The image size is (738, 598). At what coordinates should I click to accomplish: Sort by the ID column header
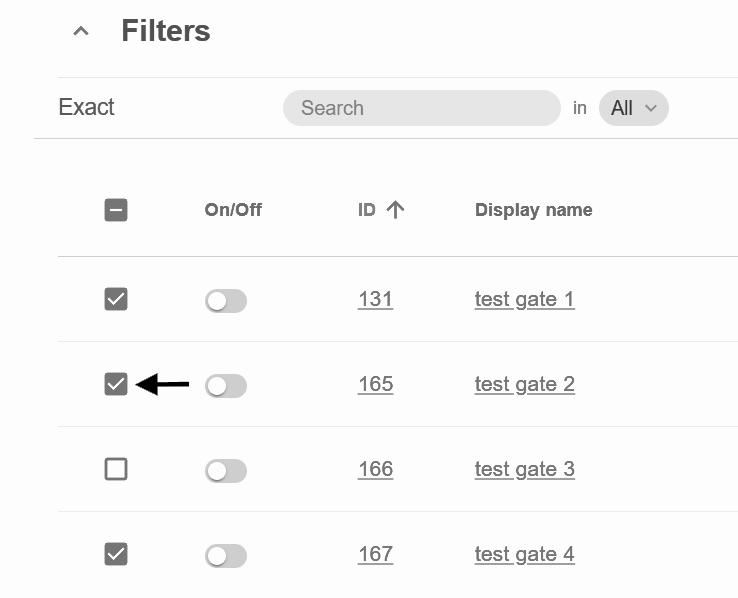point(367,210)
